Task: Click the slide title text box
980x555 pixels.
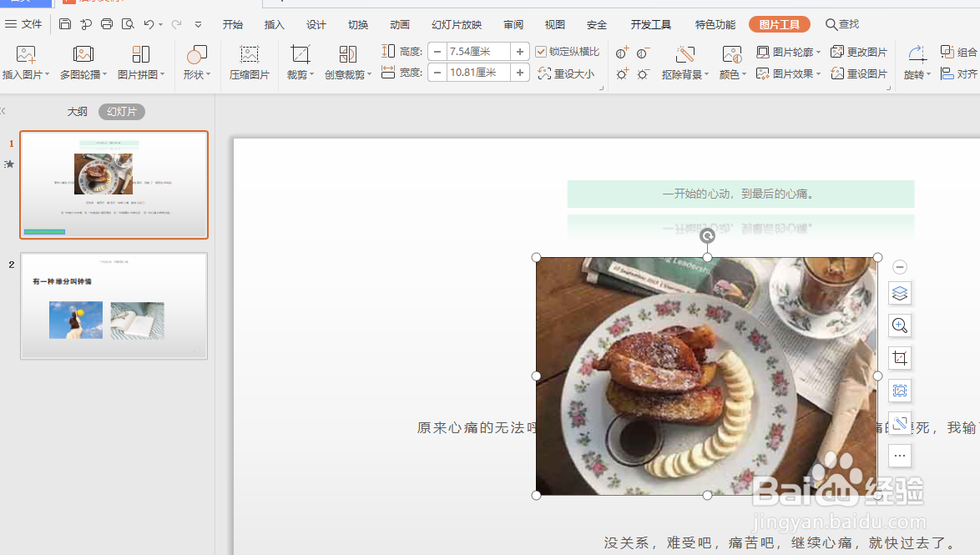Action: click(x=740, y=194)
